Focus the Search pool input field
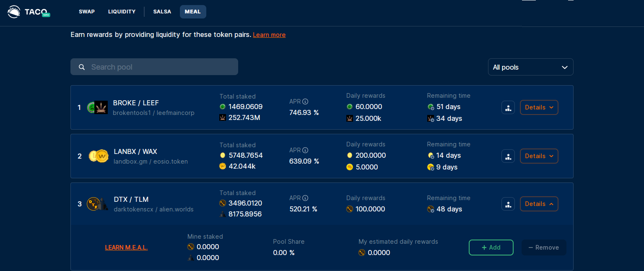The height and width of the screenshot is (271, 644). click(154, 67)
